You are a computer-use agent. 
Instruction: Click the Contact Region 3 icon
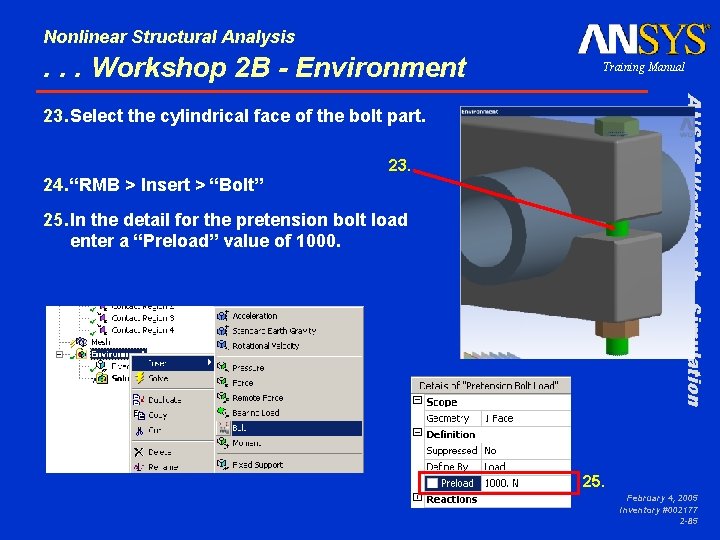coord(103,318)
